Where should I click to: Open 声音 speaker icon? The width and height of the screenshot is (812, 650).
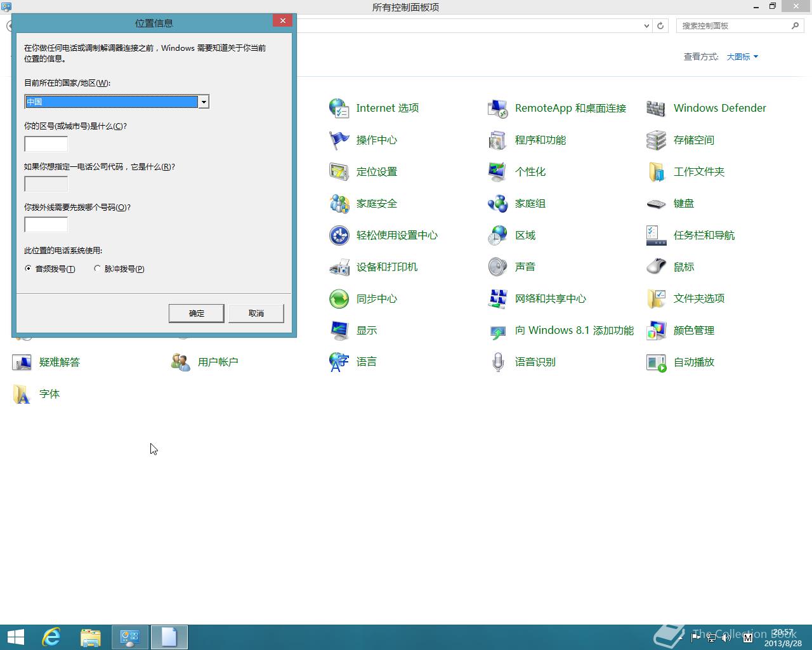(498, 267)
